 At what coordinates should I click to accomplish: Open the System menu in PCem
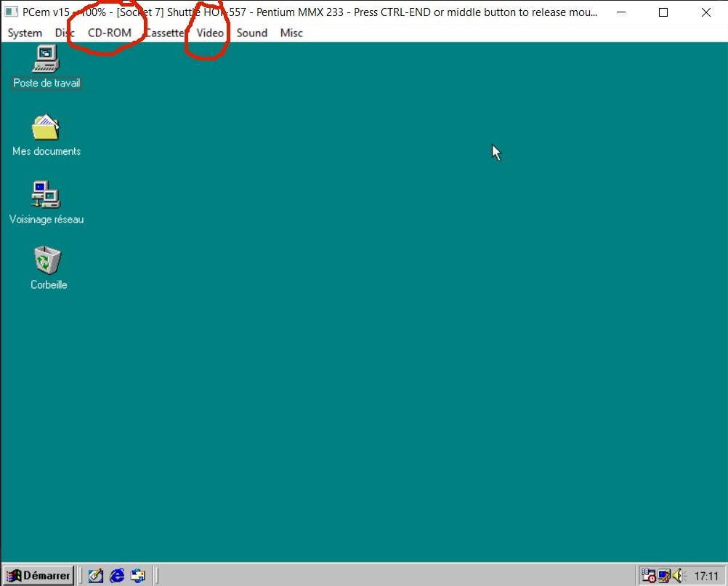point(25,33)
